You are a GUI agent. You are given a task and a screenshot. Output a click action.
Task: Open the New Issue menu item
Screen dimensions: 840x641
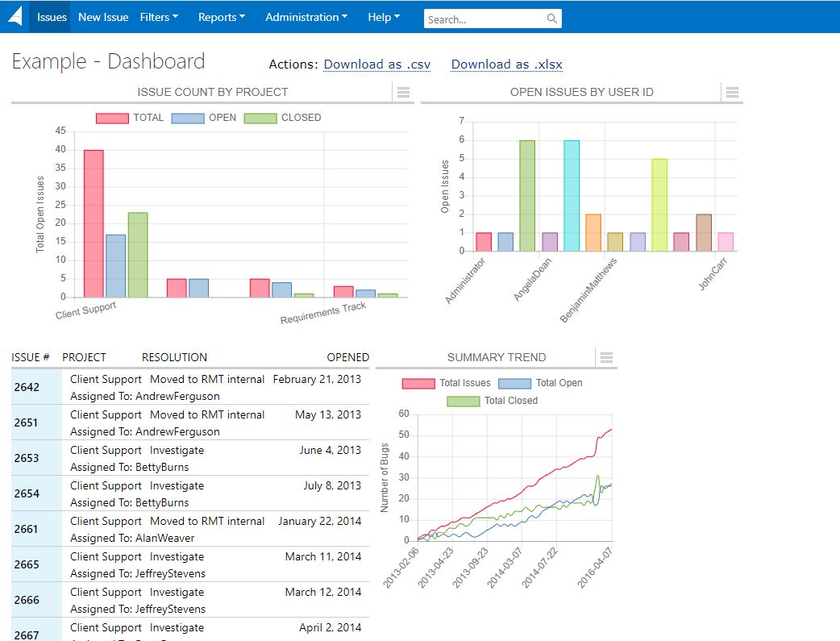[103, 17]
